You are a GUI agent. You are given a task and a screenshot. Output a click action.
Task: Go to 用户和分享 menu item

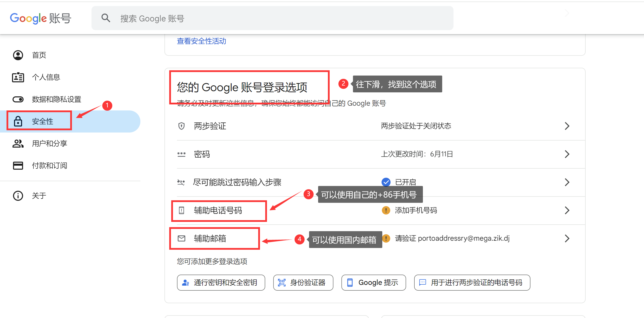coord(50,144)
